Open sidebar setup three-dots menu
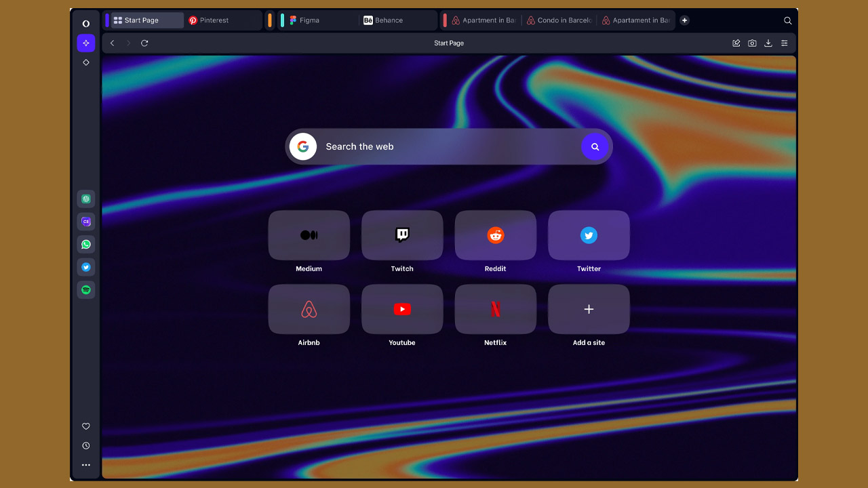Viewport: 868px width, 488px height. click(86, 465)
